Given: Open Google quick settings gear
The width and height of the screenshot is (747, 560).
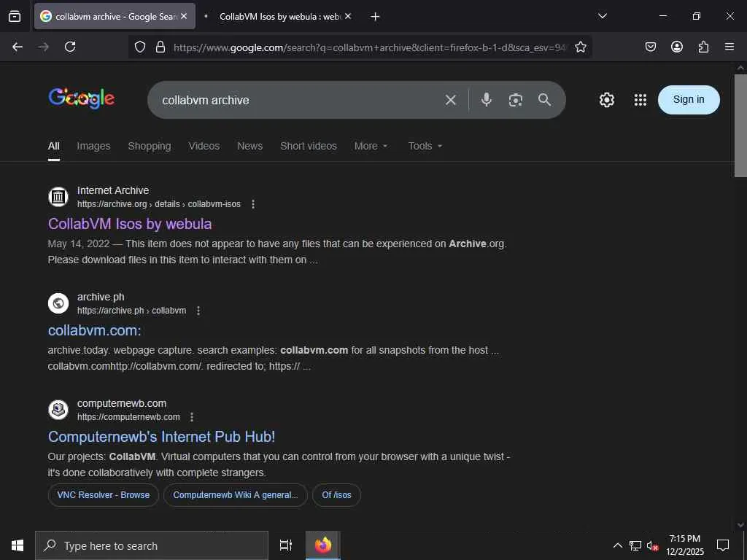Looking at the screenshot, I should coord(606,99).
